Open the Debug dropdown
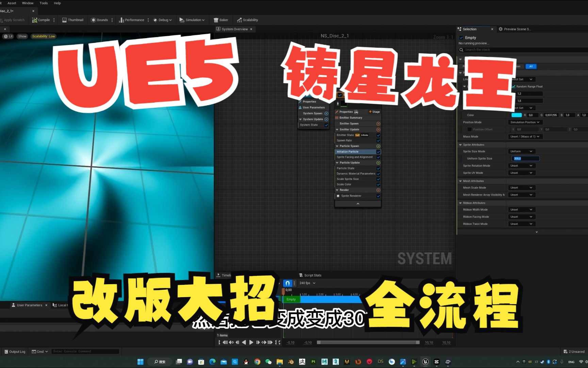This screenshot has height=368, width=588. point(162,20)
